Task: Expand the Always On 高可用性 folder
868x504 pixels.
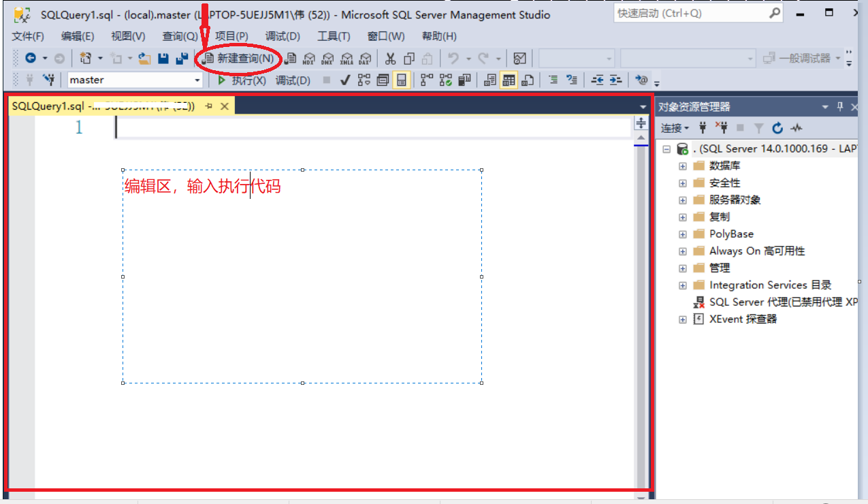Action: 682,251
